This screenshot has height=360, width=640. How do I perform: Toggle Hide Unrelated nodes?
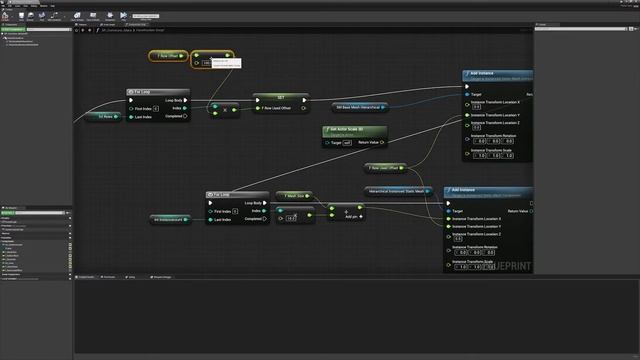(54, 16)
